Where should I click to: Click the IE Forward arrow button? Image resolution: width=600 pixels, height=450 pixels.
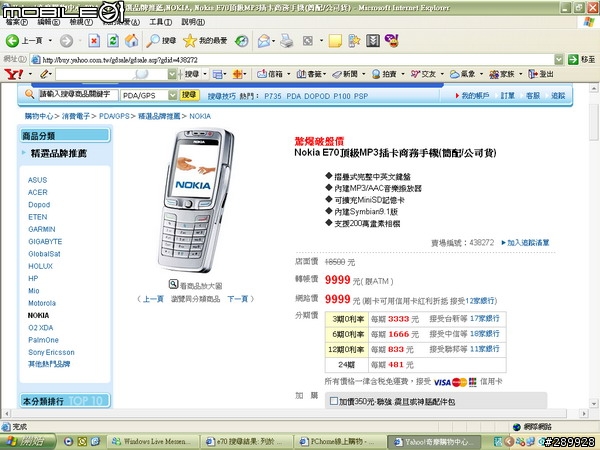(x=67, y=41)
